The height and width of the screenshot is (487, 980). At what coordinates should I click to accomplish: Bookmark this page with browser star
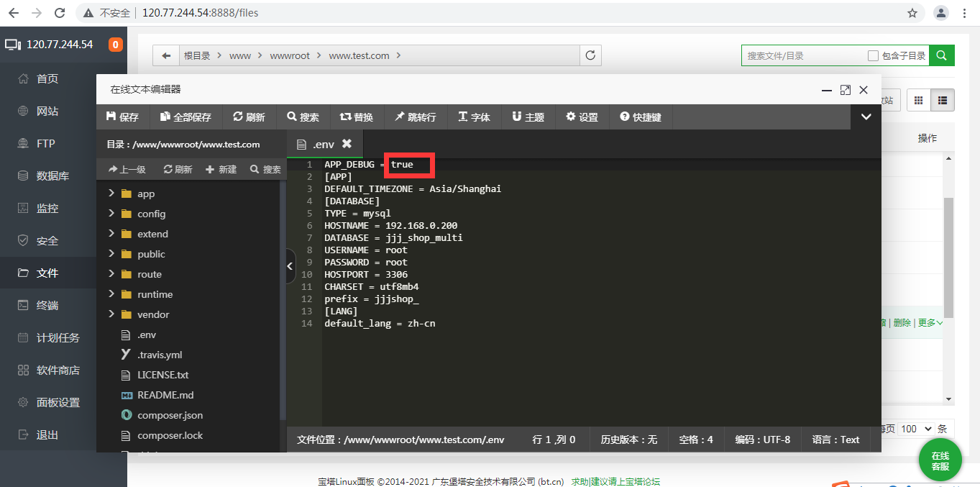[912, 13]
